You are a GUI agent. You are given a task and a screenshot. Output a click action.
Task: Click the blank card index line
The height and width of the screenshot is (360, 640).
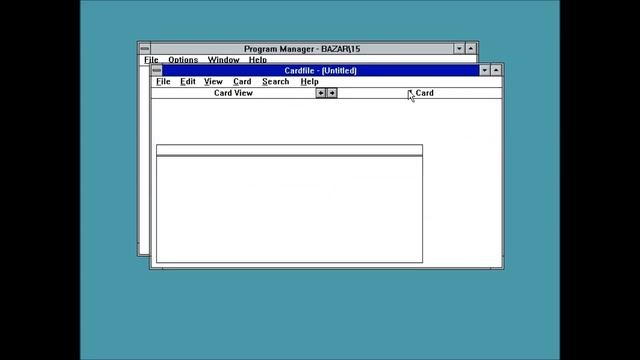[x=289, y=150]
